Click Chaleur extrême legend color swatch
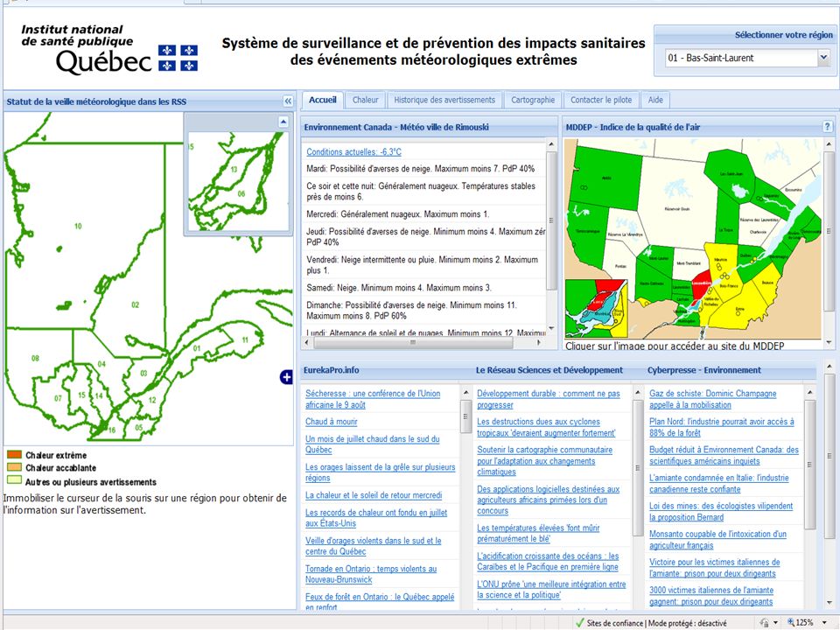The width and height of the screenshot is (840, 630). coord(14,454)
